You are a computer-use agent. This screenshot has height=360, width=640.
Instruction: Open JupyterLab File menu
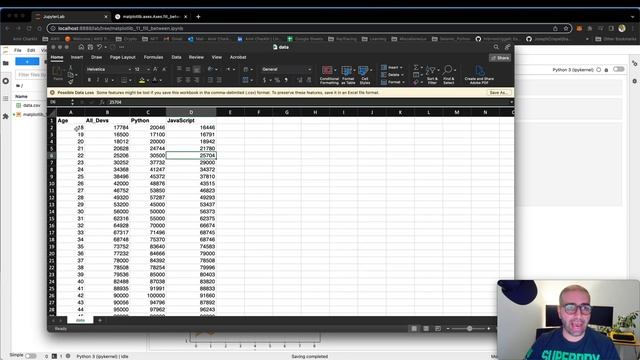(18, 50)
